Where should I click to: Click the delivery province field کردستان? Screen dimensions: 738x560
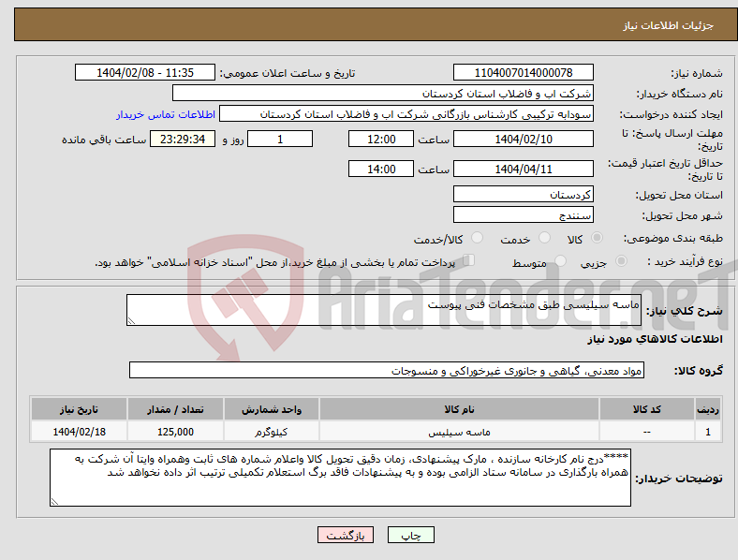coord(524,194)
